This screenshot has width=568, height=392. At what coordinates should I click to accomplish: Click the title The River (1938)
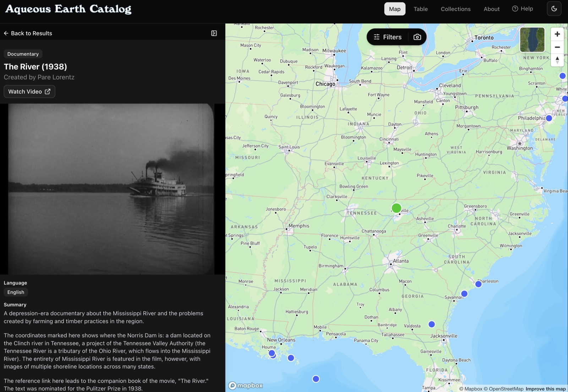point(35,67)
